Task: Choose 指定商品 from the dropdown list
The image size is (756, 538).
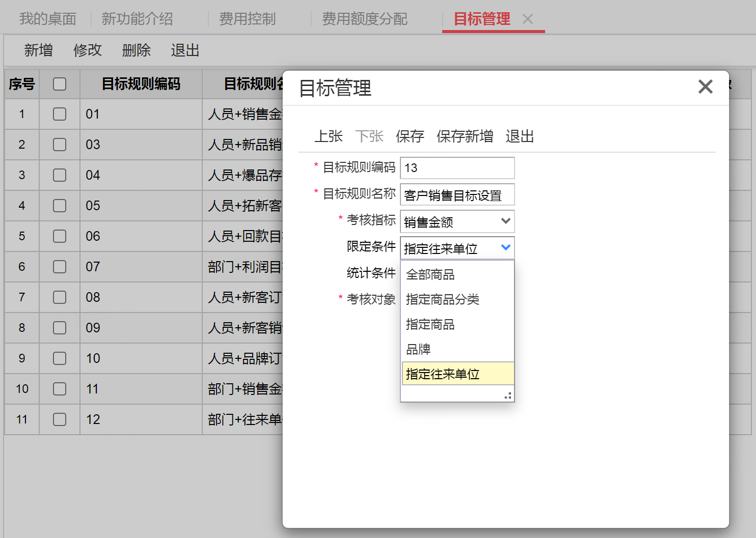Action: tap(457, 324)
